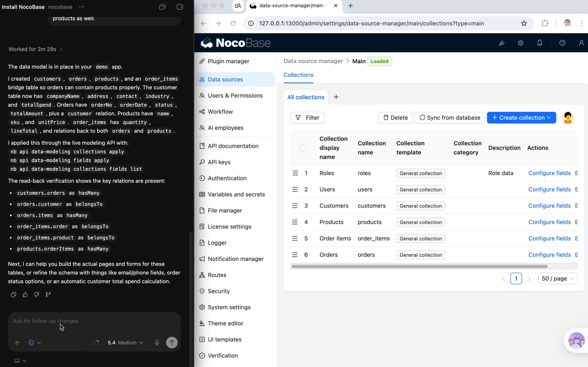Viewport: 588px width, 367px height.
Task: Open the 5.4 Medium model selector
Action: tap(126, 342)
